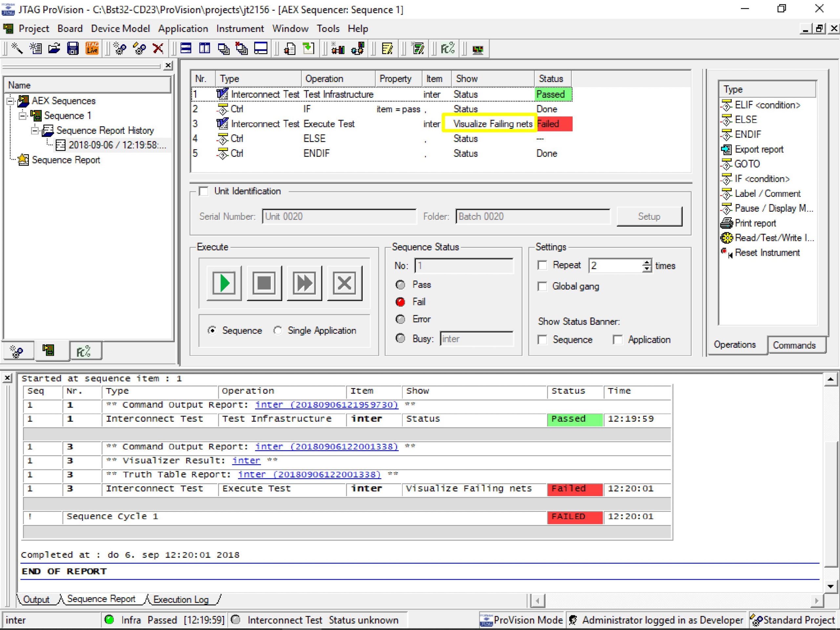
Task: Open the Project menu
Action: tap(34, 29)
